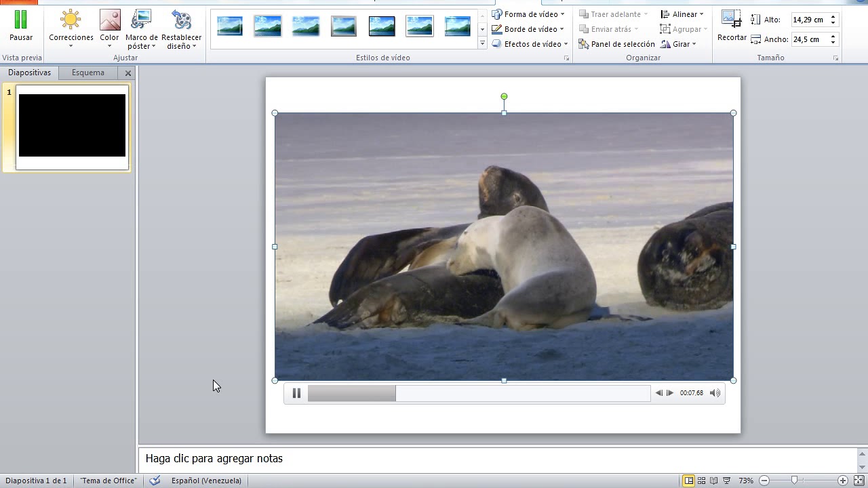The image size is (868, 488).
Task: Open the Borde de vídeo dropdown
Action: pyautogui.click(x=528, y=29)
